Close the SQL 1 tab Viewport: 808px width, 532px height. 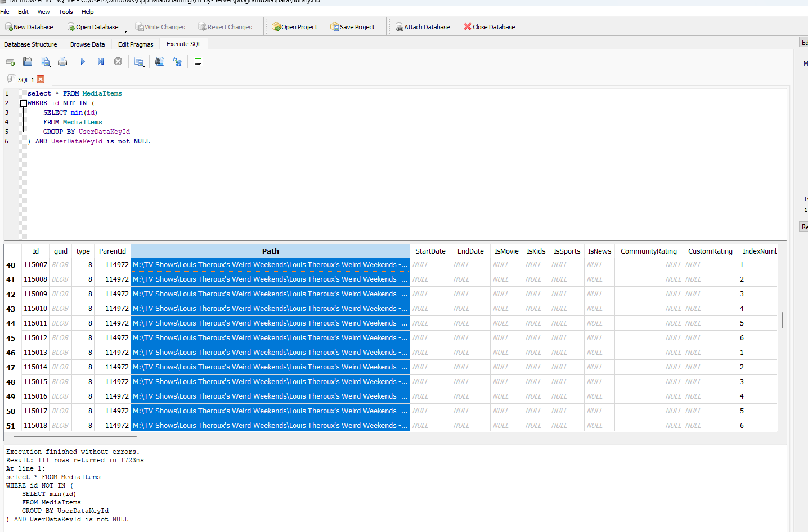[x=41, y=80]
